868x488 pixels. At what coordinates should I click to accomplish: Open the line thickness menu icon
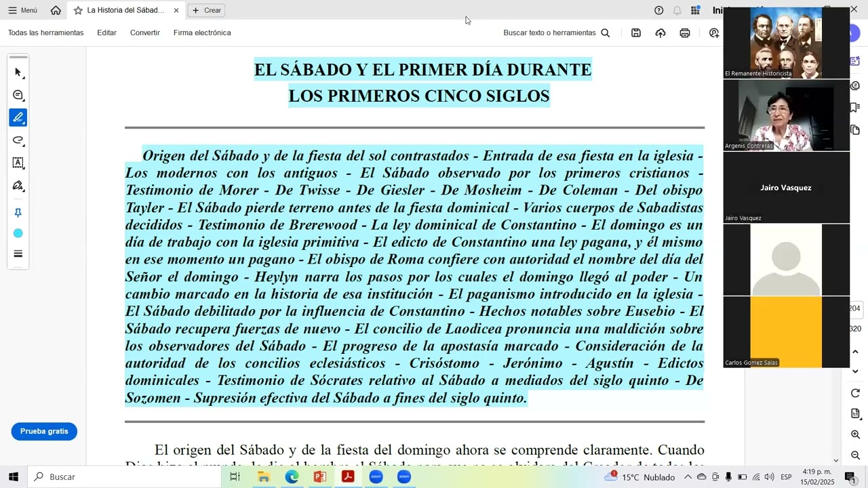[18, 254]
